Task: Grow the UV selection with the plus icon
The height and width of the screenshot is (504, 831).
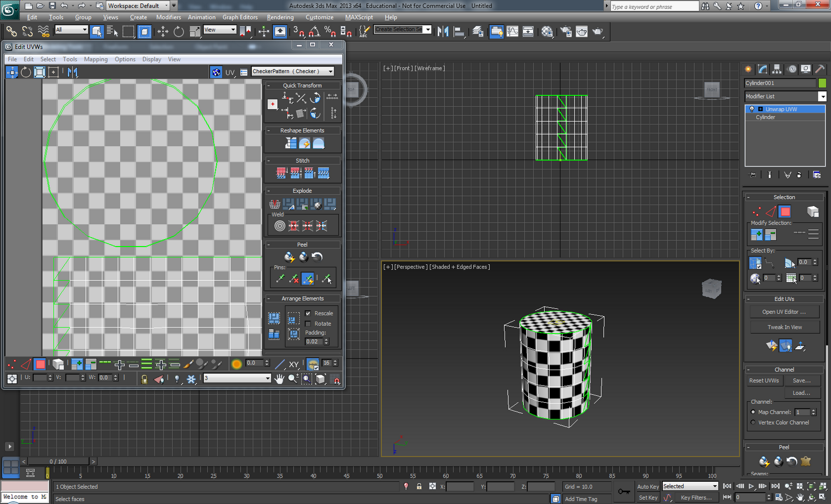Action: [119, 364]
